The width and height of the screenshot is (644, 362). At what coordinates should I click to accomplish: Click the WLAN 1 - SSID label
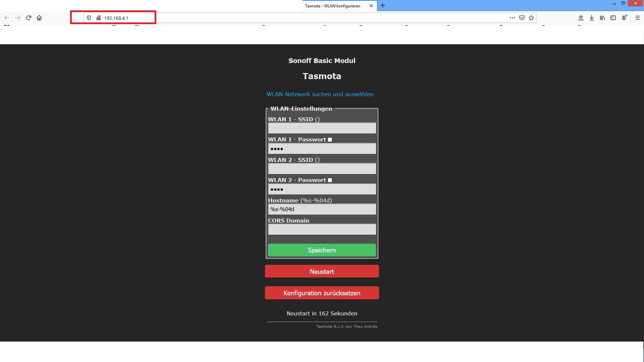[294, 119]
